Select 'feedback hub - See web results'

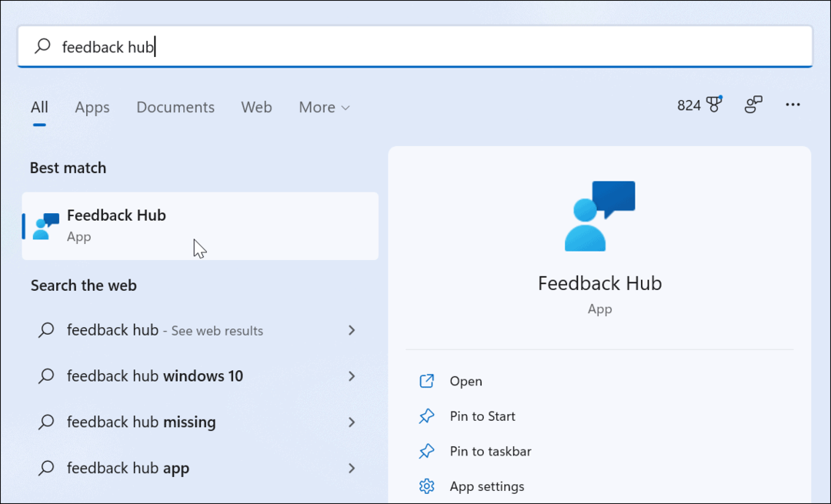tap(165, 330)
